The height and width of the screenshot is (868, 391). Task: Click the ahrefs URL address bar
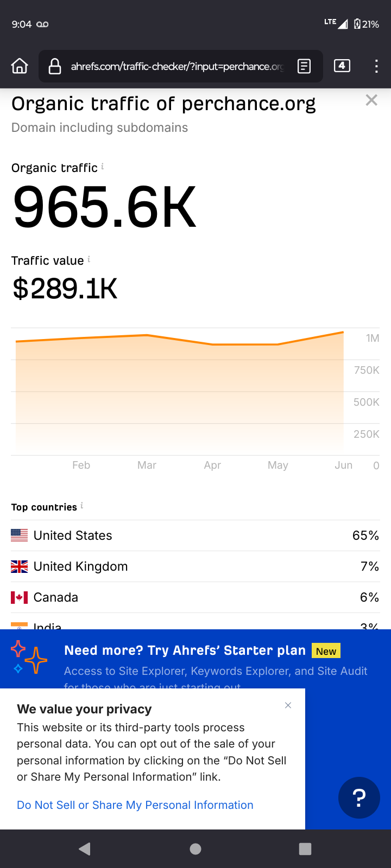click(177, 66)
